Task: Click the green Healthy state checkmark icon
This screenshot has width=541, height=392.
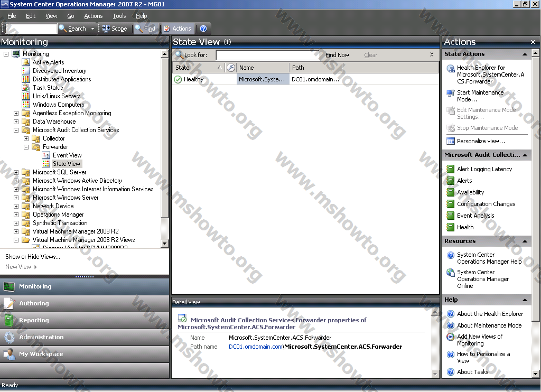Action: click(x=178, y=79)
